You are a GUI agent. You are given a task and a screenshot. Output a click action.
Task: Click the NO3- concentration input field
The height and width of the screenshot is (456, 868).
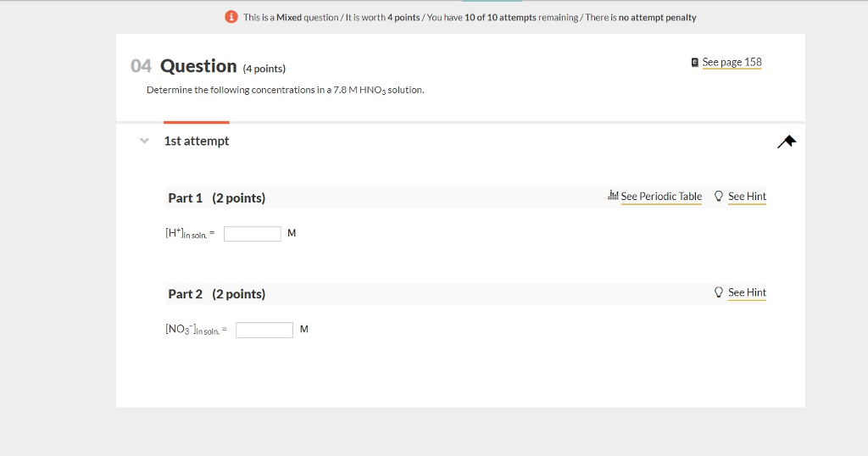[x=264, y=330]
